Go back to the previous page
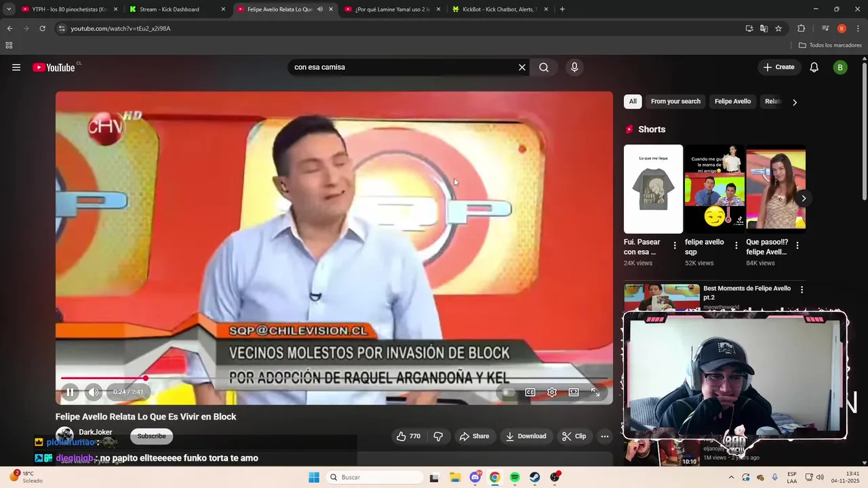The width and height of the screenshot is (868, 488). click(x=9, y=28)
